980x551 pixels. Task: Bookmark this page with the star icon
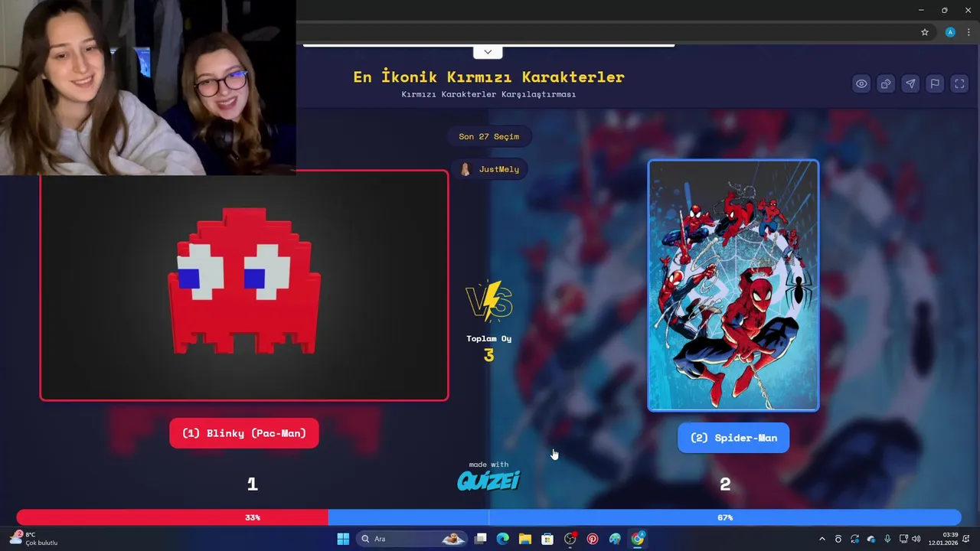point(925,32)
